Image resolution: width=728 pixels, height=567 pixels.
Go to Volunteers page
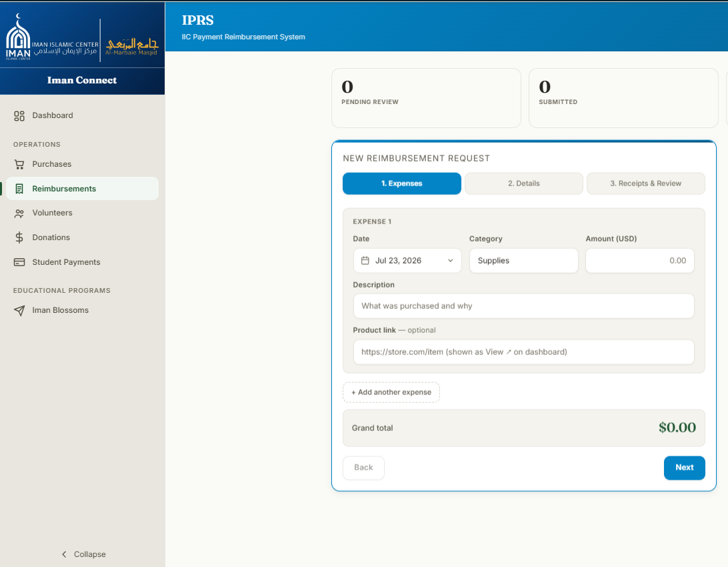click(x=82, y=213)
